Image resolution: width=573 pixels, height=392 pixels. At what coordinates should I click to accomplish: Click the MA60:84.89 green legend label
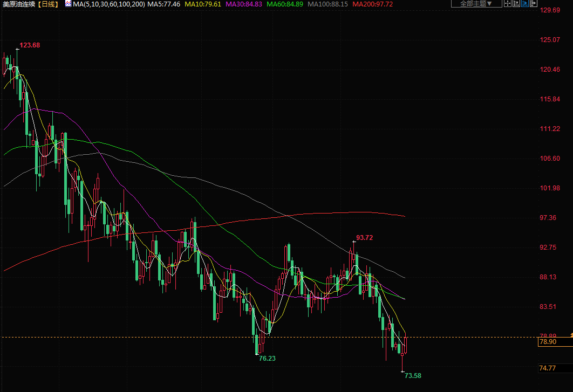[285, 4]
